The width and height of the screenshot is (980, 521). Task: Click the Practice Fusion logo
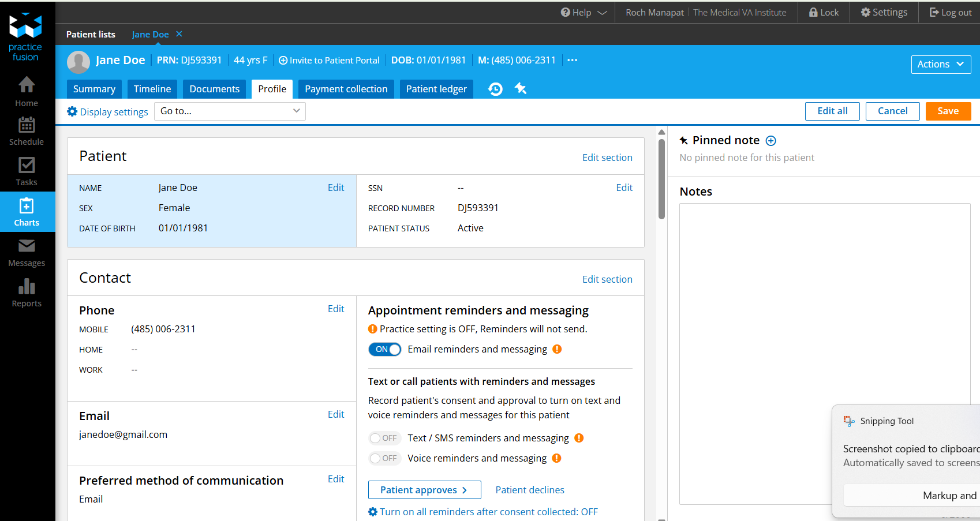click(26, 37)
